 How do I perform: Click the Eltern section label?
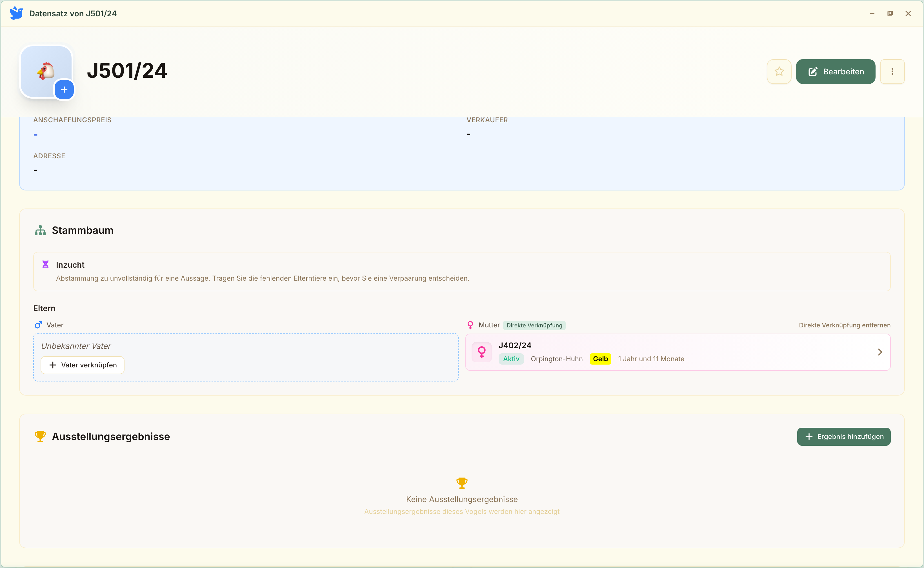coord(44,309)
